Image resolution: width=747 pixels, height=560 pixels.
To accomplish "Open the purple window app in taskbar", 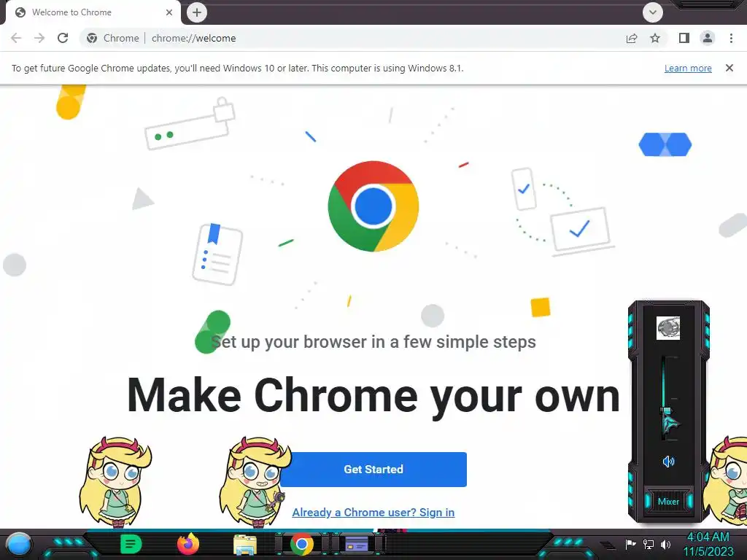I will pos(357,544).
